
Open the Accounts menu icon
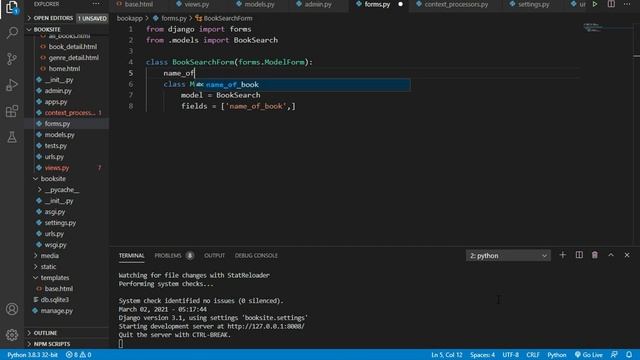pyautogui.click(x=12, y=309)
